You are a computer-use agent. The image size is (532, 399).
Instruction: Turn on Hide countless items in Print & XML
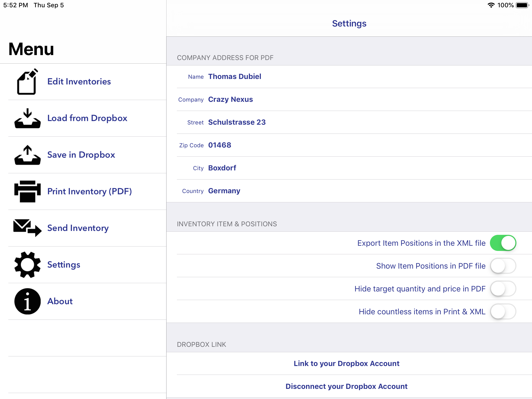[x=503, y=311]
